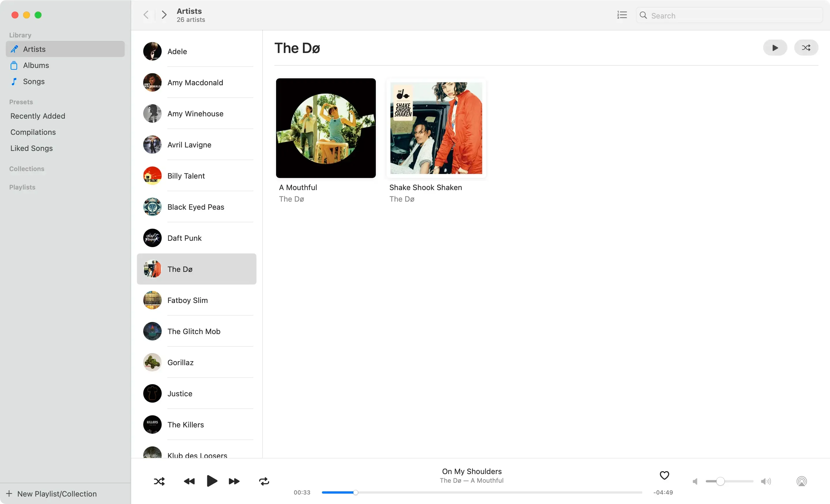The width and height of the screenshot is (830, 504).
Task: Click the shuffle icon next to artist play button
Action: coord(806,48)
